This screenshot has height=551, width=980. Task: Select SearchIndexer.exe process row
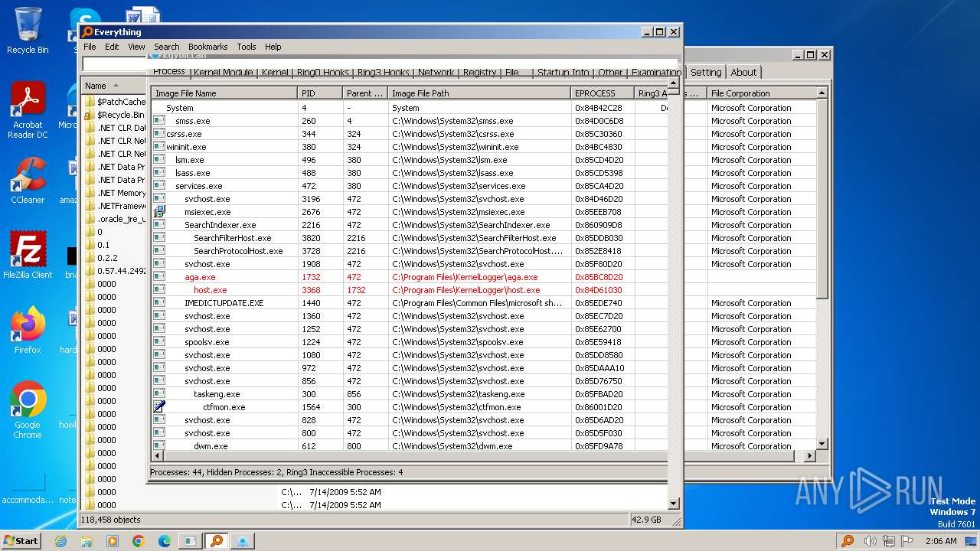coord(409,225)
